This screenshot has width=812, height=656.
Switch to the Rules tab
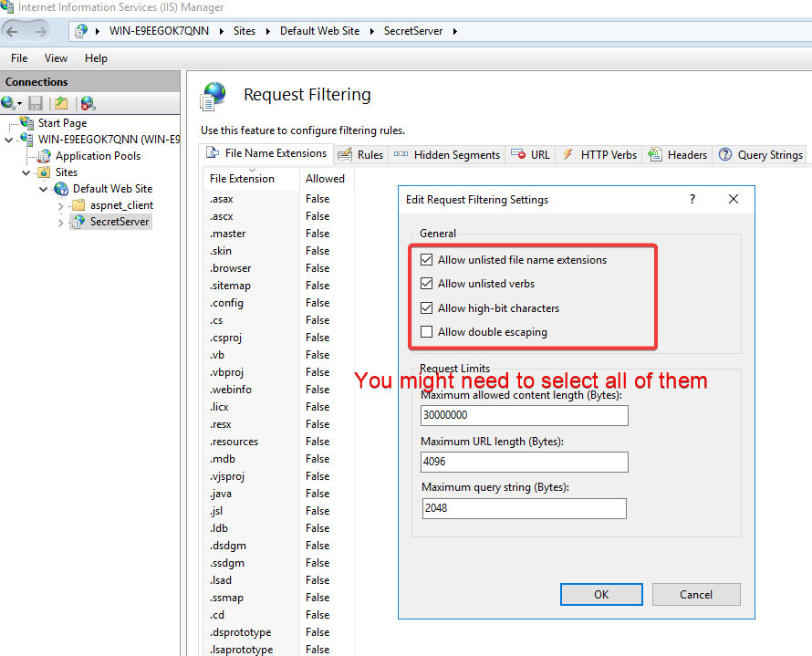click(x=360, y=155)
